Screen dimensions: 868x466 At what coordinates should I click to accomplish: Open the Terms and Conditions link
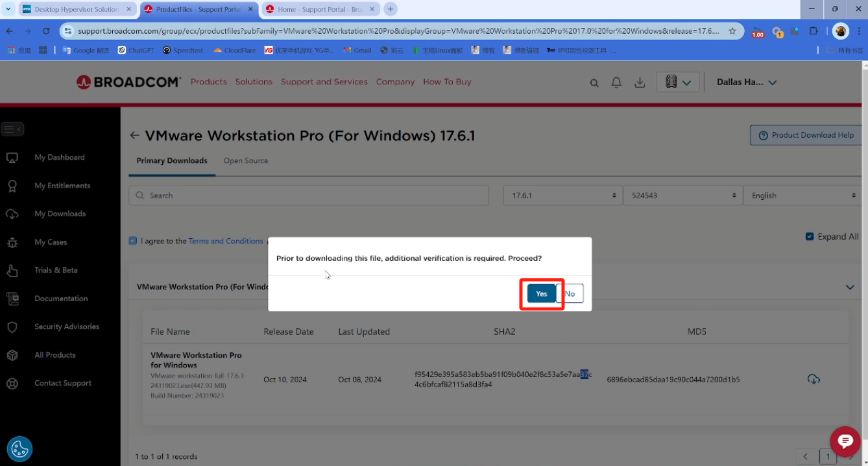[226, 241]
